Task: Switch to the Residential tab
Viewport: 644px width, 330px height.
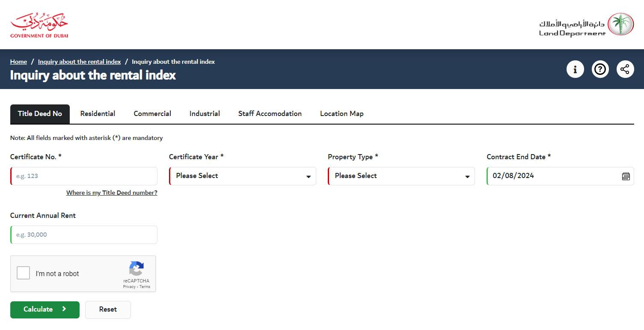Action: point(98,113)
